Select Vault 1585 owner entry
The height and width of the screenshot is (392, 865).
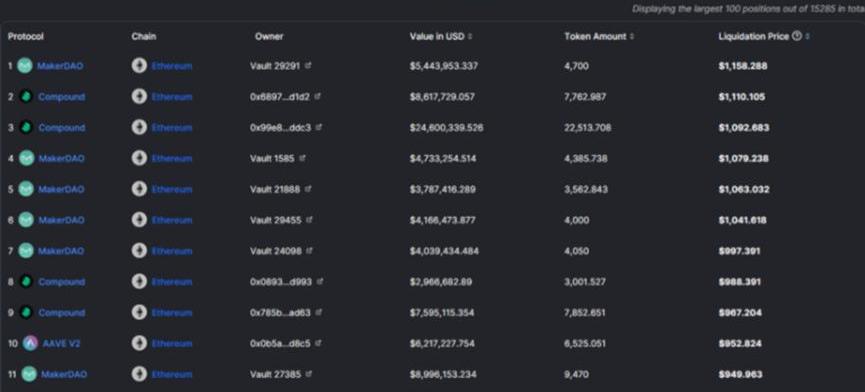[272, 158]
